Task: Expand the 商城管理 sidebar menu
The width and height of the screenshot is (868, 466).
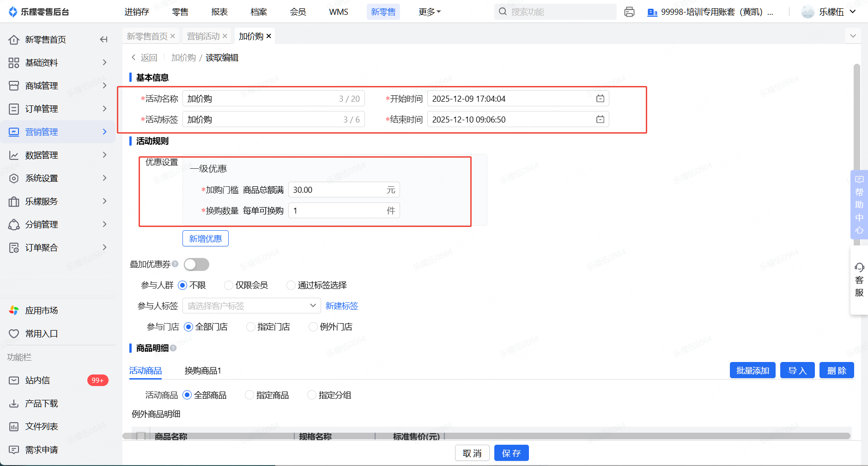Action: tap(104, 86)
